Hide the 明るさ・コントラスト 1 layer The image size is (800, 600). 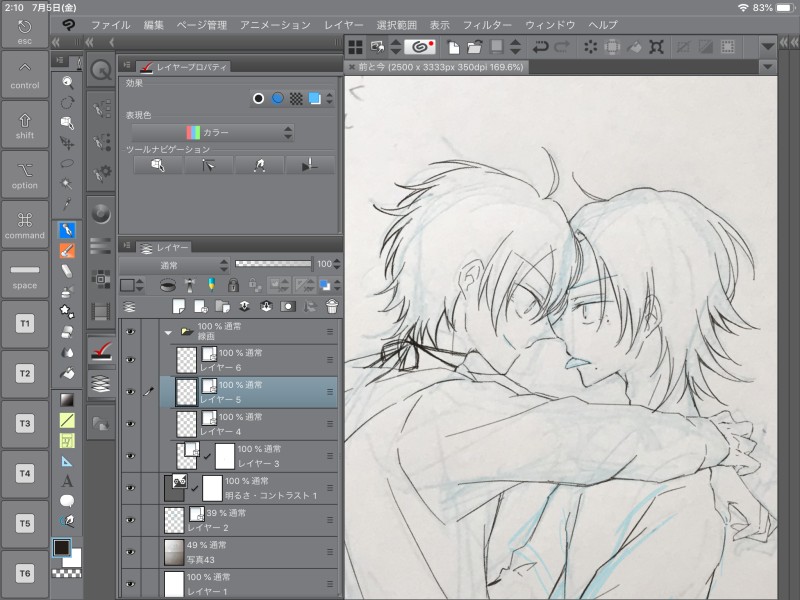tap(131, 488)
